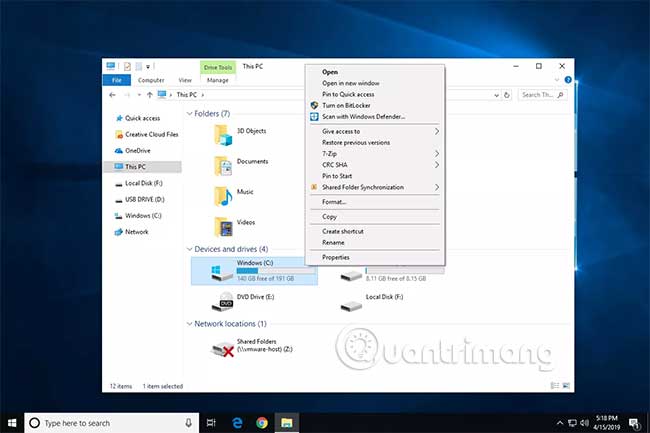Show hidden system tray icons

pyautogui.click(x=560, y=423)
